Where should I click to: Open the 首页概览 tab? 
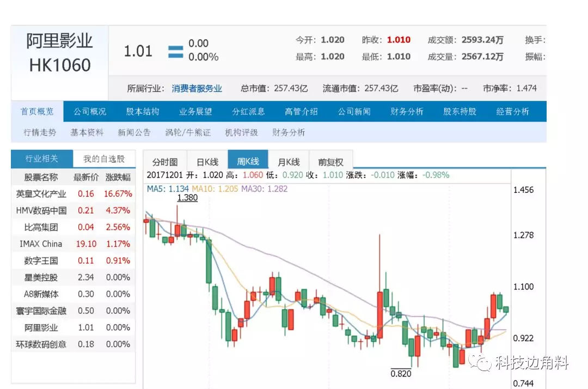[x=37, y=111]
